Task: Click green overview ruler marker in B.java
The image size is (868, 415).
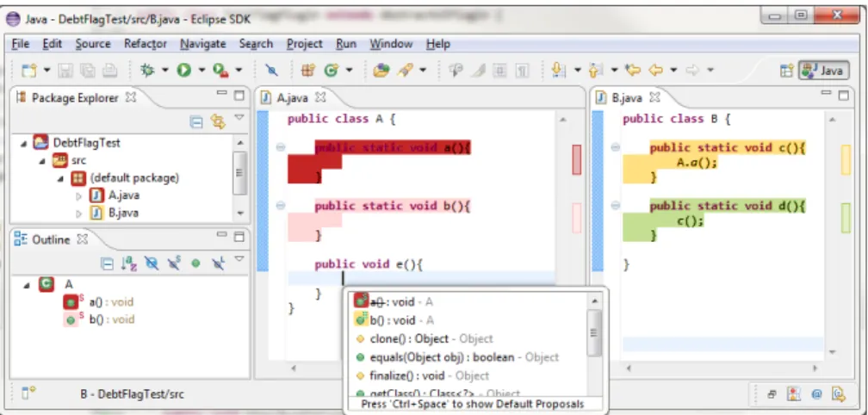Action: tap(846, 218)
